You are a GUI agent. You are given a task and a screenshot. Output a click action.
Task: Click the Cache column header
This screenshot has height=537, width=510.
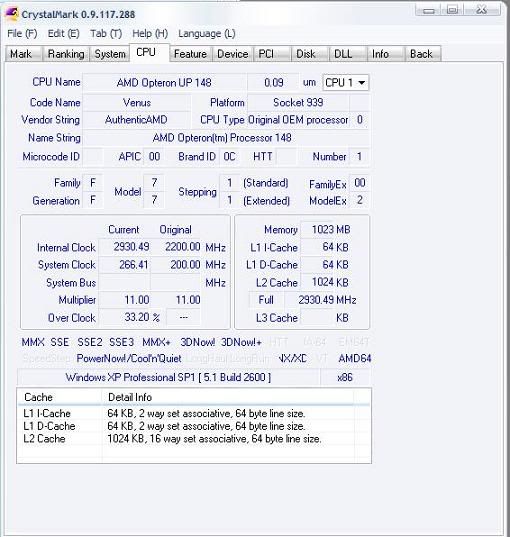pyautogui.click(x=60, y=397)
